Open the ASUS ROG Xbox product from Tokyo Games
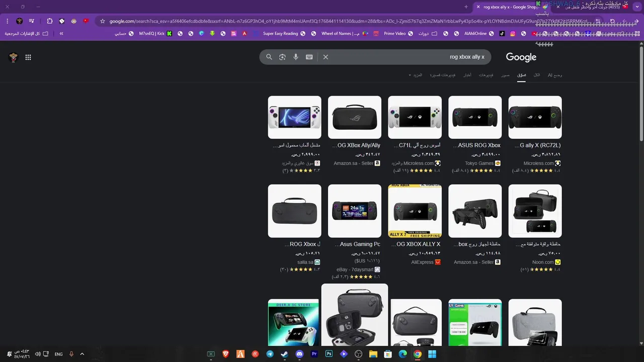Viewport: 644px width, 362px height. 475,117
